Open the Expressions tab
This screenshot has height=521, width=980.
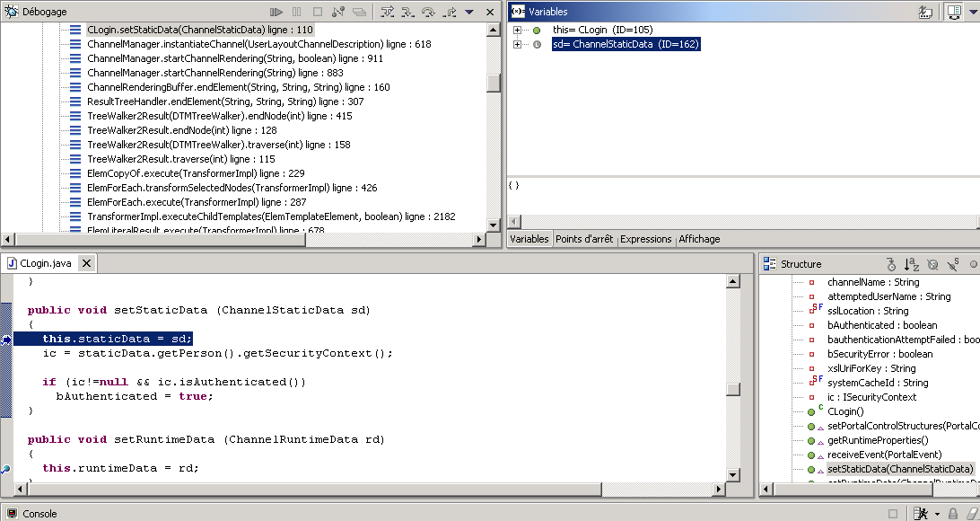646,239
